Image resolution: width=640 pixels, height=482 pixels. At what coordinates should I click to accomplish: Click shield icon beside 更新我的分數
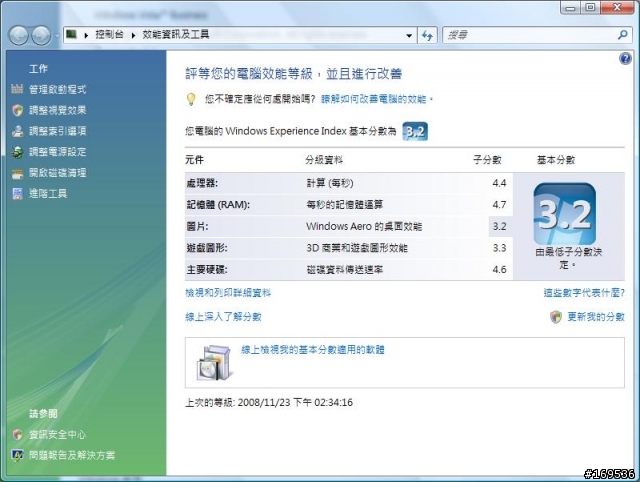point(556,317)
